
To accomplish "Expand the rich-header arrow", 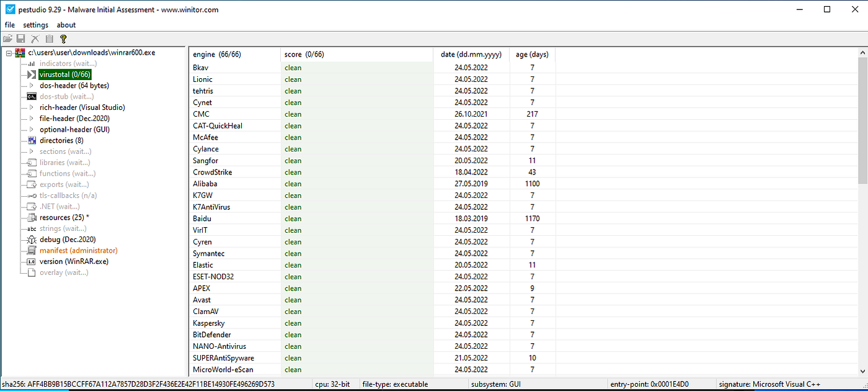I will pyautogui.click(x=32, y=107).
